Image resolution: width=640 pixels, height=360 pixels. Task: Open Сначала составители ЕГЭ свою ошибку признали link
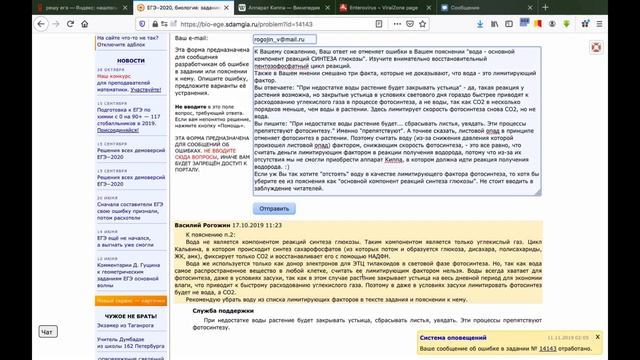tap(130, 211)
